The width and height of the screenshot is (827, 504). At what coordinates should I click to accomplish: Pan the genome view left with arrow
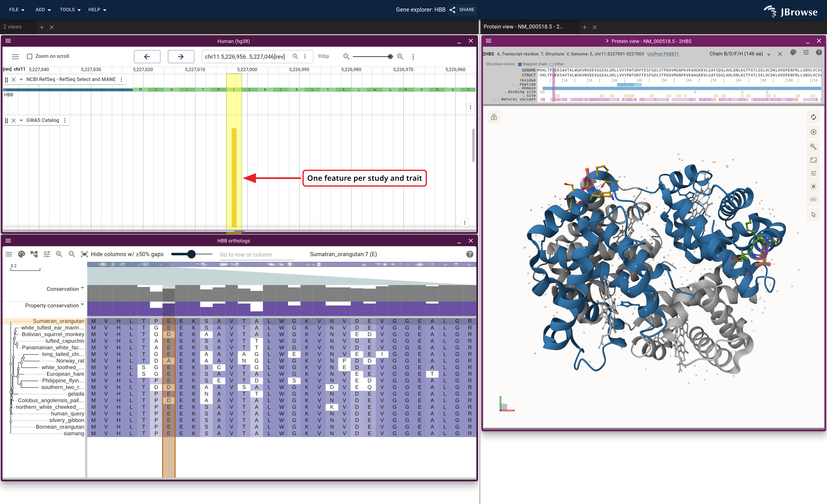tap(147, 57)
